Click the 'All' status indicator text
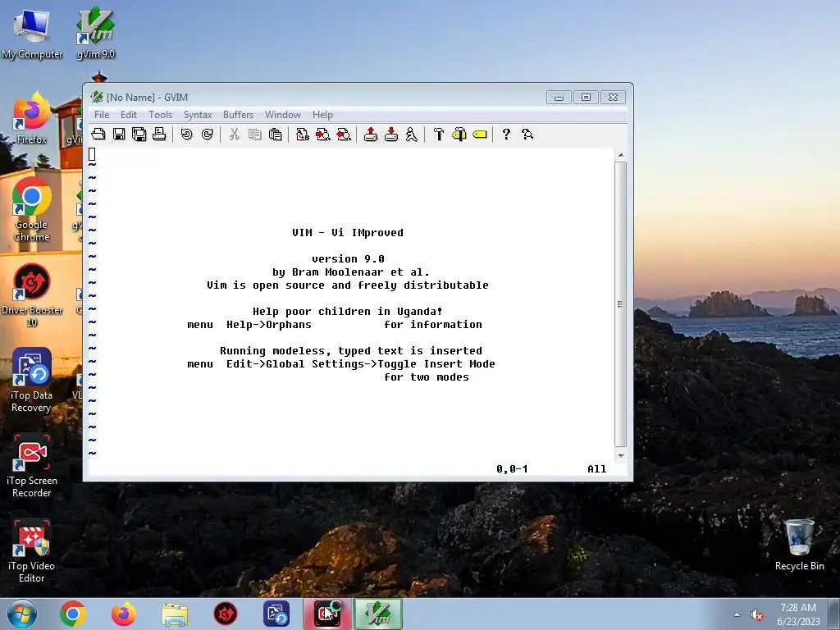This screenshot has height=630, width=840. [597, 469]
